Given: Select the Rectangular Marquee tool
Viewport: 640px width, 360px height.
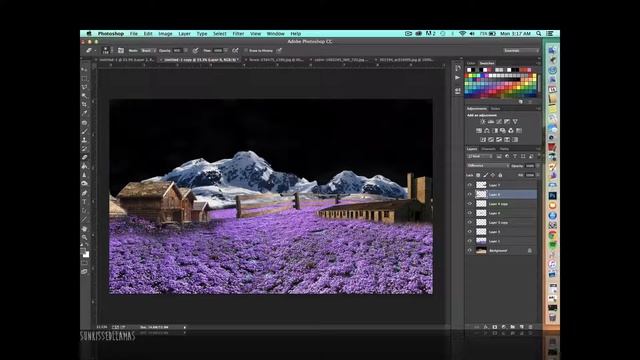Looking at the screenshot, I should tap(84, 78).
